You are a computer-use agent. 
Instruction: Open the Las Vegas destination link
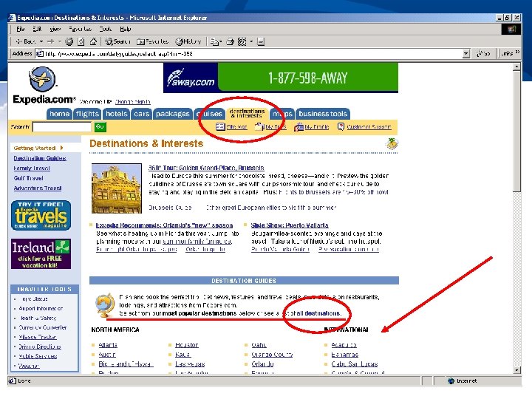[x=190, y=364]
